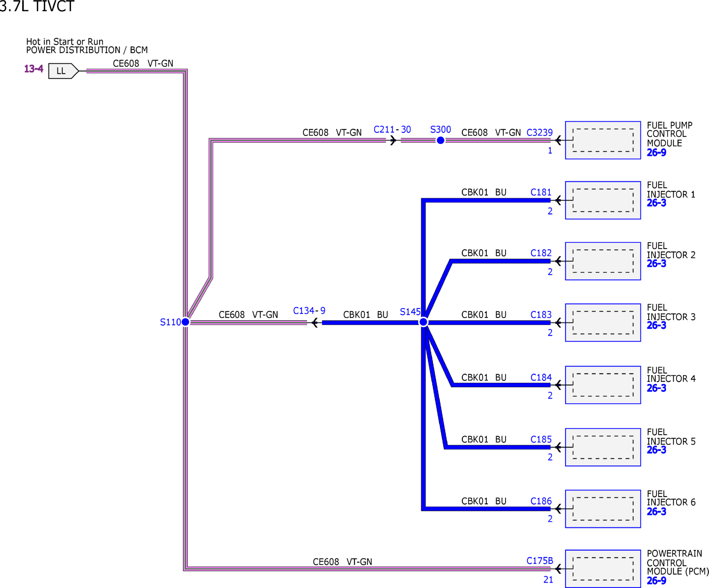Select splice S300 node
Viewport: 709px width, 588px height.
tap(440, 140)
